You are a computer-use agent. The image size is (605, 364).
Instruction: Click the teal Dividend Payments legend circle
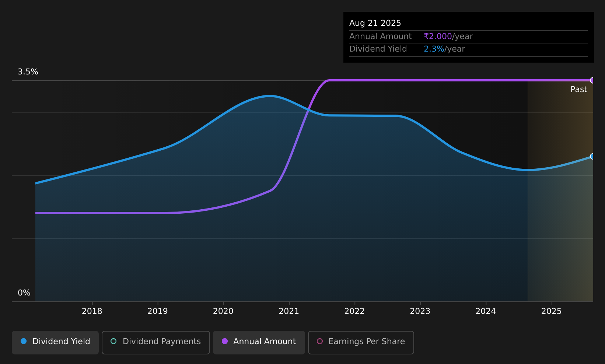pos(113,341)
